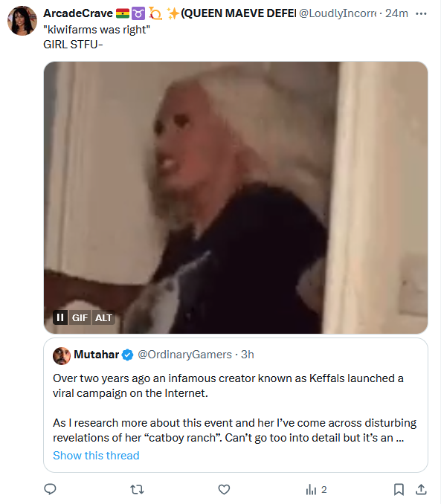Click the @OrdinaryGamers handle
The width and height of the screenshot is (441, 504).
pos(184,355)
